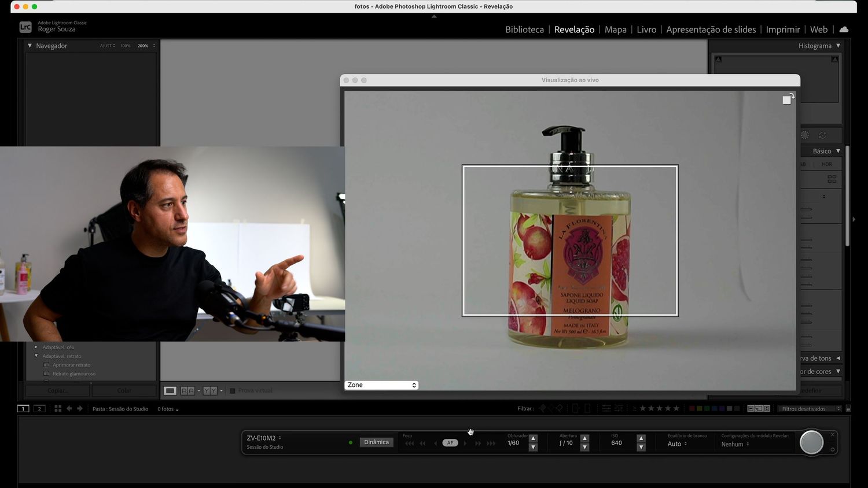Screen dimensions: 868x488
Task: Open the Filtros desativados dropdown
Action: pos(809,409)
